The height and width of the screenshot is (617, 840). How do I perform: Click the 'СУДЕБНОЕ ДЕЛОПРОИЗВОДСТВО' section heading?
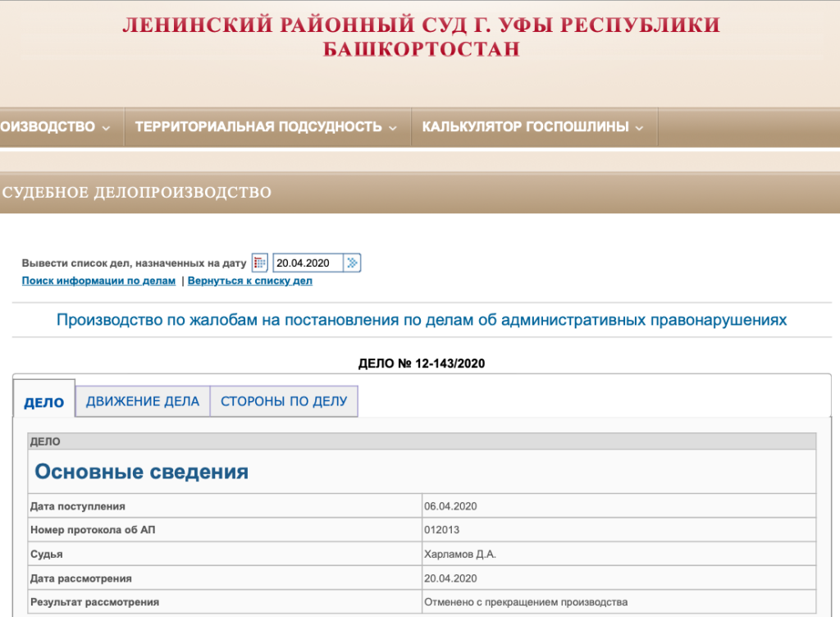[x=137, y=193]
